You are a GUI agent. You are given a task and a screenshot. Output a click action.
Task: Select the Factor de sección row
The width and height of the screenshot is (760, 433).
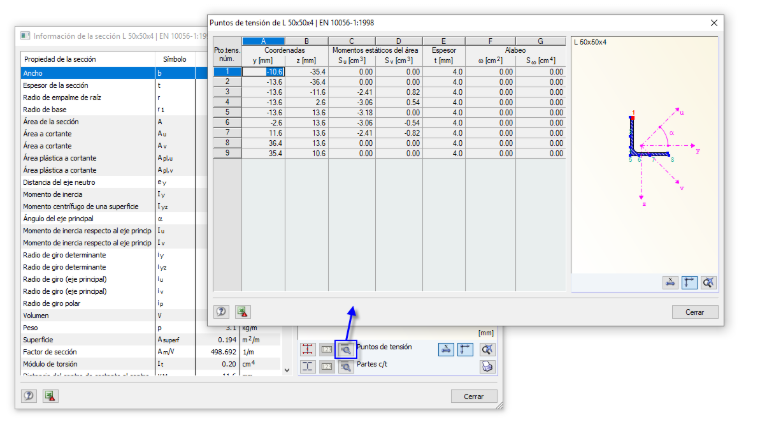pyautogui.click(x=150, y=352)
